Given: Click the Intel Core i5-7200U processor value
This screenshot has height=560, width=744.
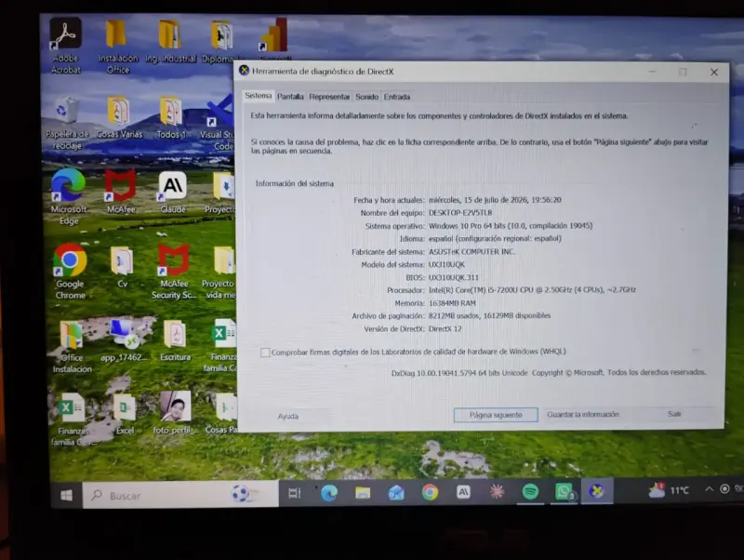Looking at the screenshot, I should [532, 290].
